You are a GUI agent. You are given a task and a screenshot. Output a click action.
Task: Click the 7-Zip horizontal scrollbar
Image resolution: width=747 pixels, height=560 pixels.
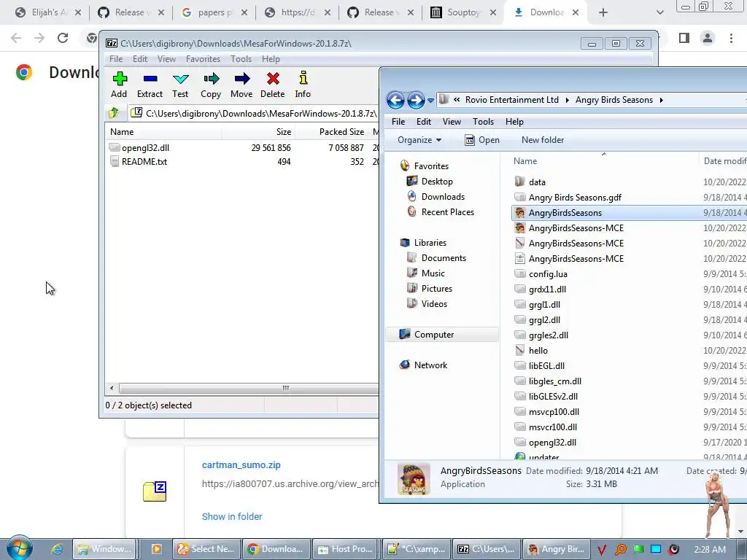click(x=248, y=388)
